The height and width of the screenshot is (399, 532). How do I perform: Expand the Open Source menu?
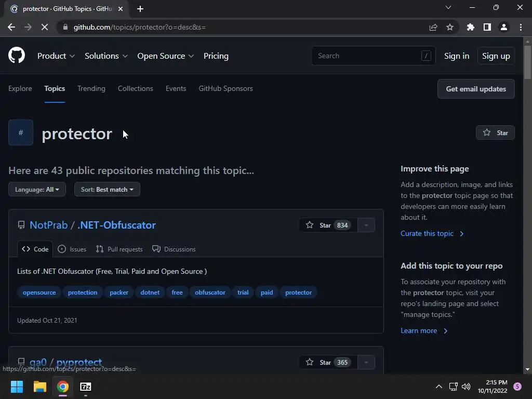coord(166,56)
